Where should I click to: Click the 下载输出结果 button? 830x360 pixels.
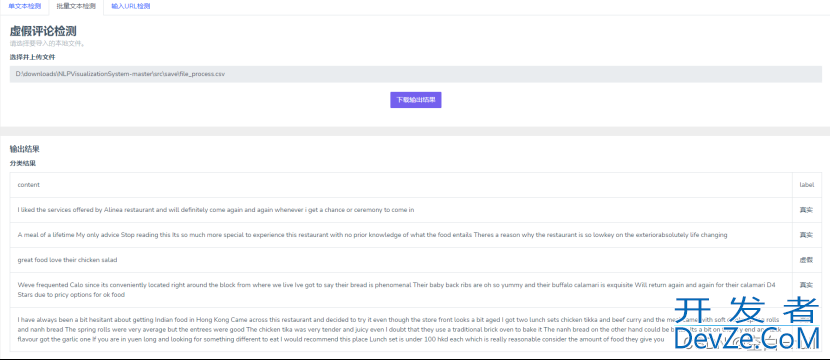click(x=416, y=100)
